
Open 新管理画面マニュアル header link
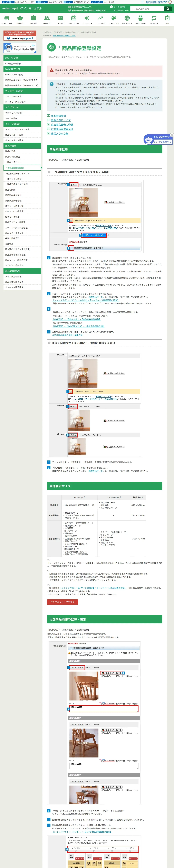point(81,7)
